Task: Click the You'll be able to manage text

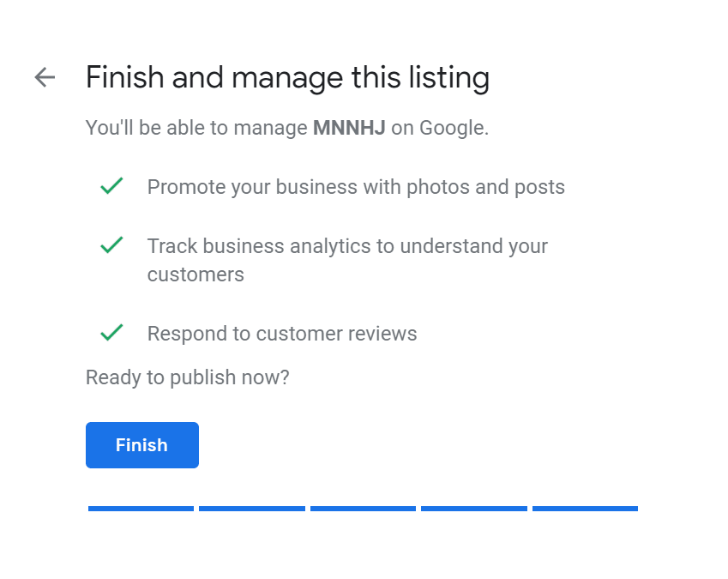Action: coord(196,128)
